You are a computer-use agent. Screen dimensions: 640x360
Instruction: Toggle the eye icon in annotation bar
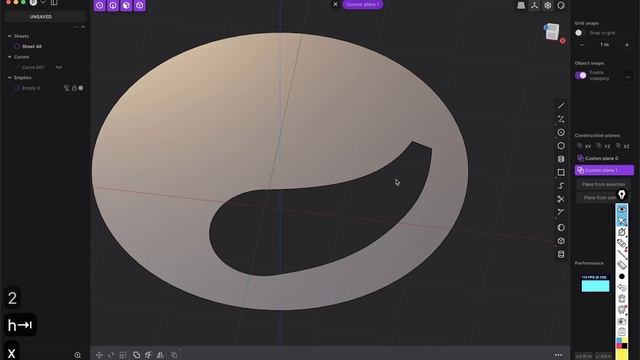pos(622,209)
